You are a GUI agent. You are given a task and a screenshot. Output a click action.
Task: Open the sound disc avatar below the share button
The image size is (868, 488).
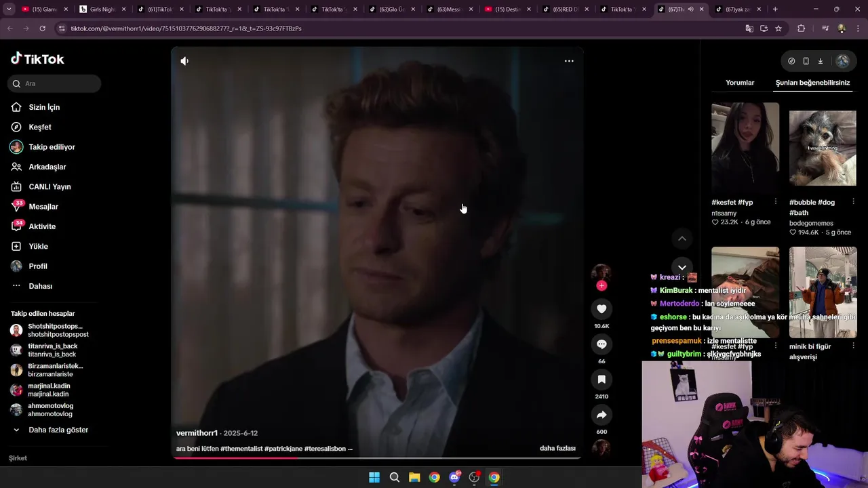point(601,447)
